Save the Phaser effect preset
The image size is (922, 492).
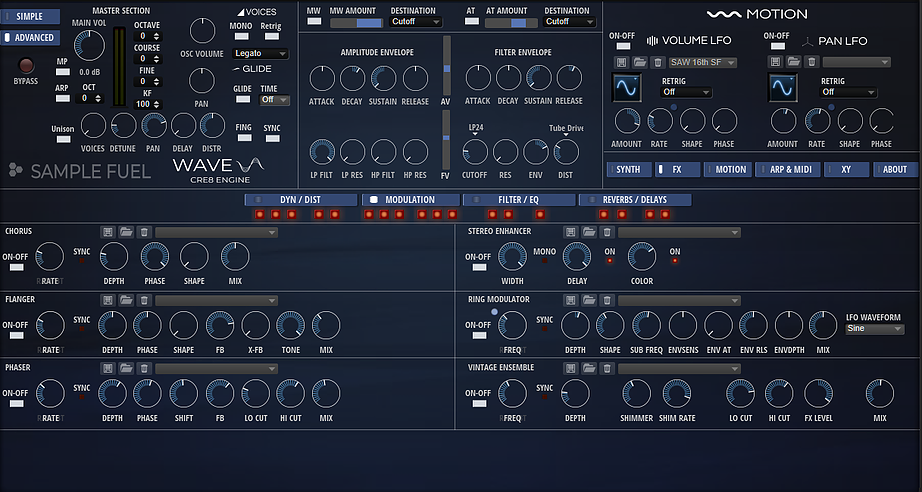[x=107, y=369]
